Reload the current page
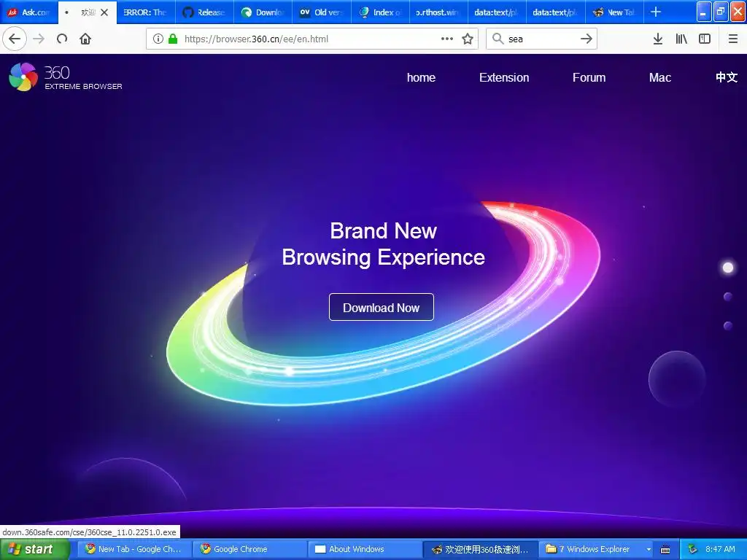The image size is (747, 560). point(62,39)
